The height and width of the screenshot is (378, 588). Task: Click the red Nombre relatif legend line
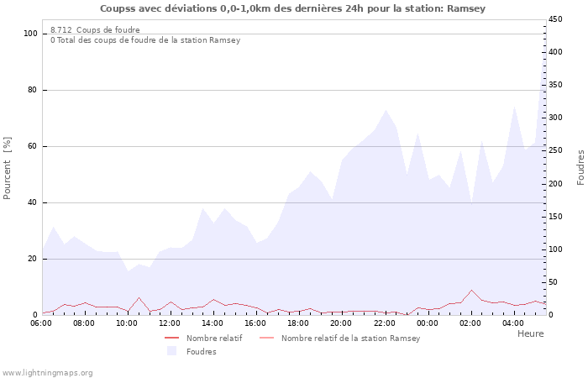[x=171, y=338]
